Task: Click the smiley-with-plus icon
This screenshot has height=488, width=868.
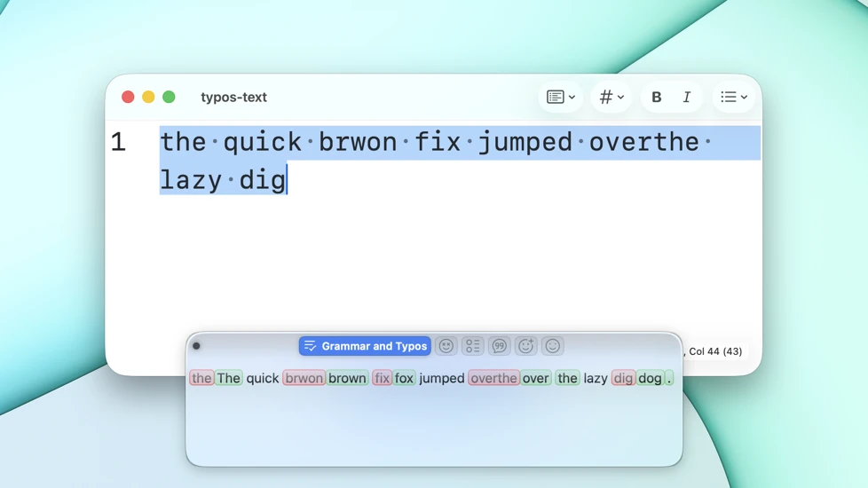Action: coord(526,346)
